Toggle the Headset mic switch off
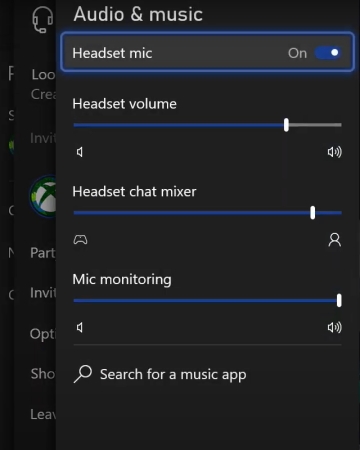Viewport: 360px width, 450px height. [328, 53]
